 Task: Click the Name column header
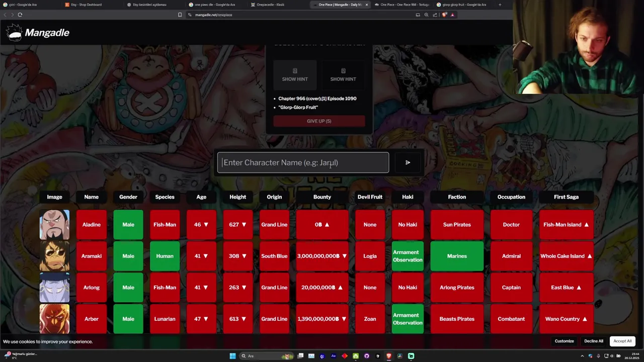91,197
